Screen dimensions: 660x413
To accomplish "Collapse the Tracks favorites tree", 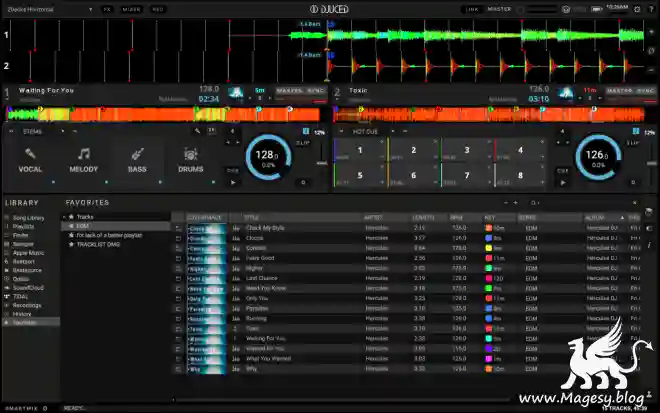I will (64, 217).
